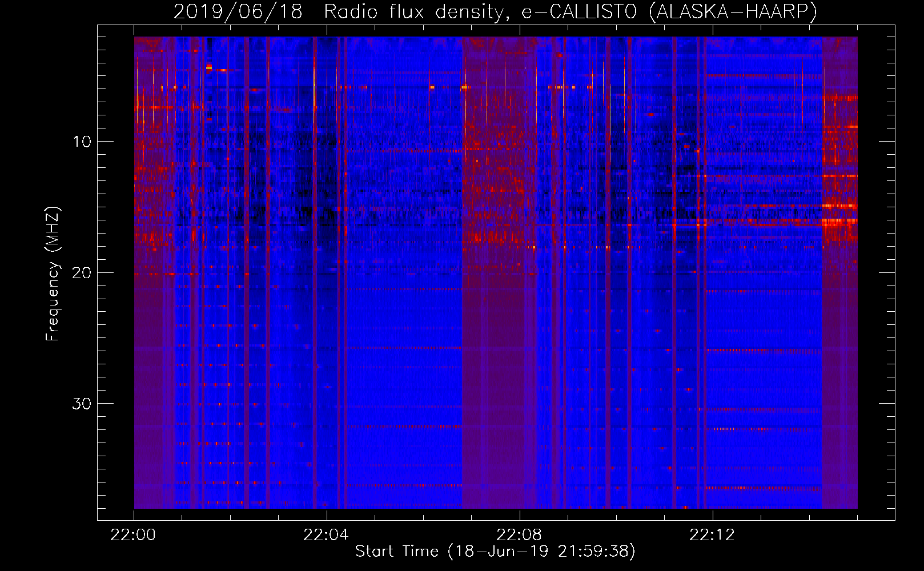Click the 22:12 time tick label
The width and height of the screenshot is (924, 571).
712,535
